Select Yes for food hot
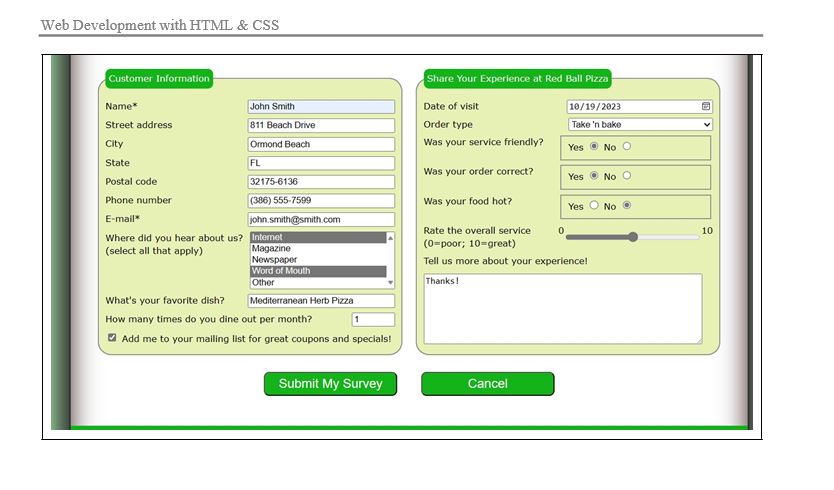Viewport: 834px width, 490px height. [x=594, y=205]
